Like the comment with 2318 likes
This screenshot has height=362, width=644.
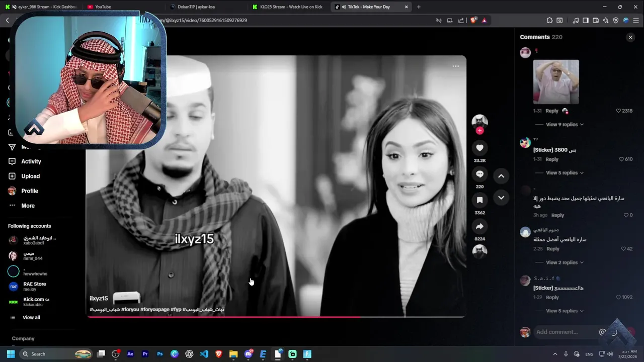tap(618, 111)
